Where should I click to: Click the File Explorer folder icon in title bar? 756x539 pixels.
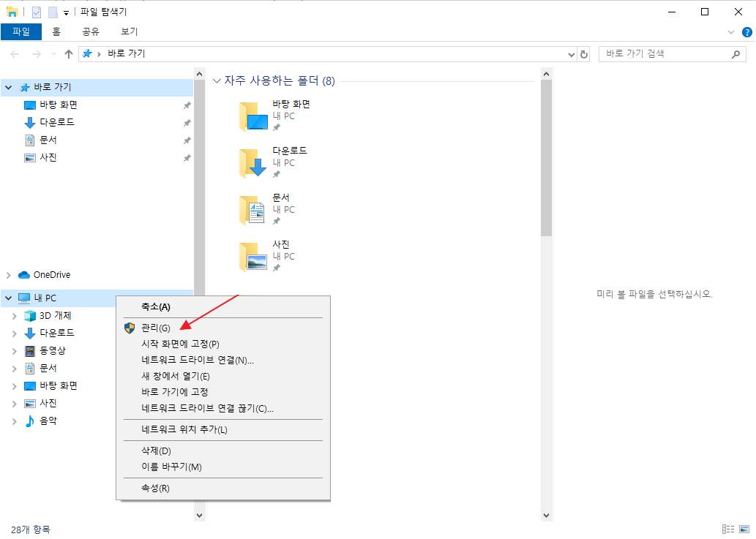(12, 12)
